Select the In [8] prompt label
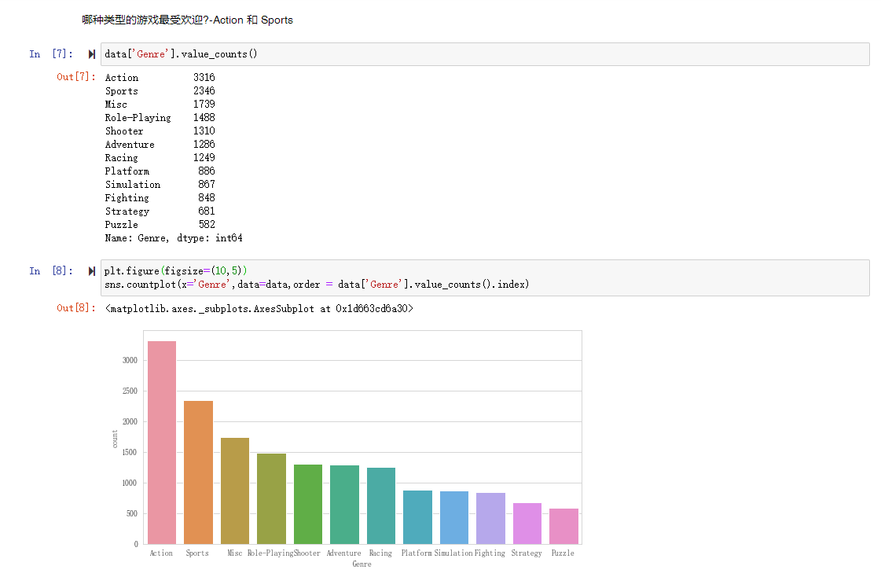This screenshot has height=588, width=881. (x=51, y=271)
